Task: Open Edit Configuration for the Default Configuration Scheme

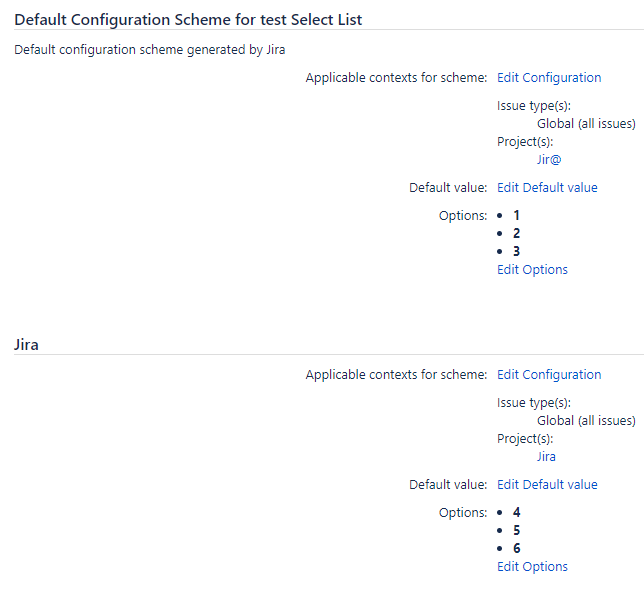Action: (549, 78)
